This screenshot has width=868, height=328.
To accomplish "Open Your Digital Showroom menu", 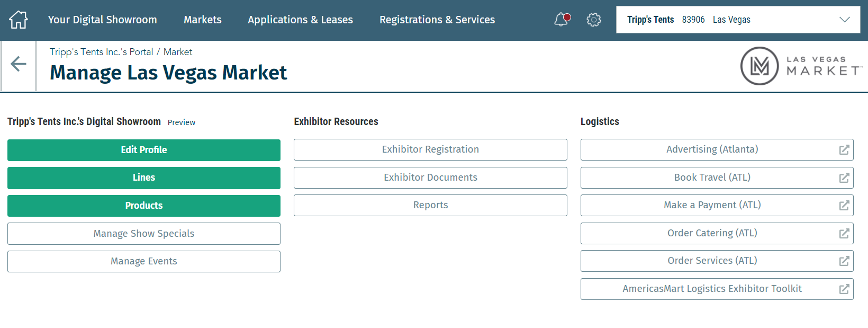I will (x=103, y=20).
